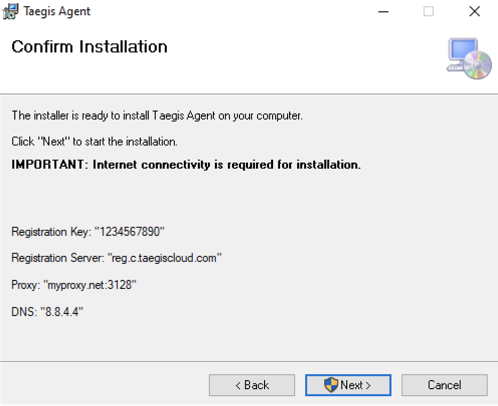
Task: Click the 'Click "Next" to start' instruction text
Action: pyautogui.click(x=94, y=142)
